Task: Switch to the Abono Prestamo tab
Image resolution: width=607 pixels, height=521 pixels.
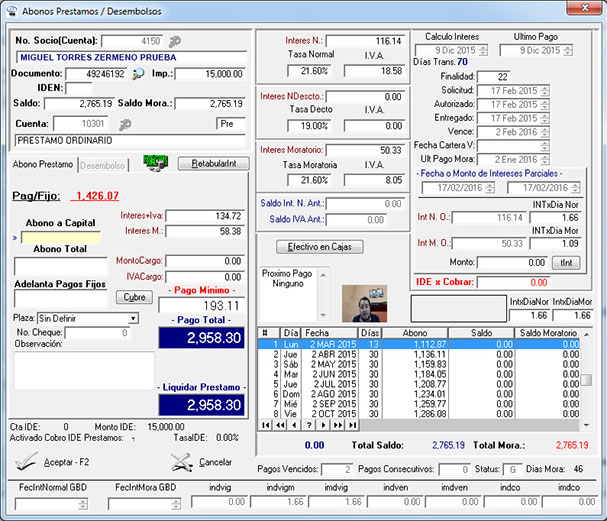Action: click(42, 164)
